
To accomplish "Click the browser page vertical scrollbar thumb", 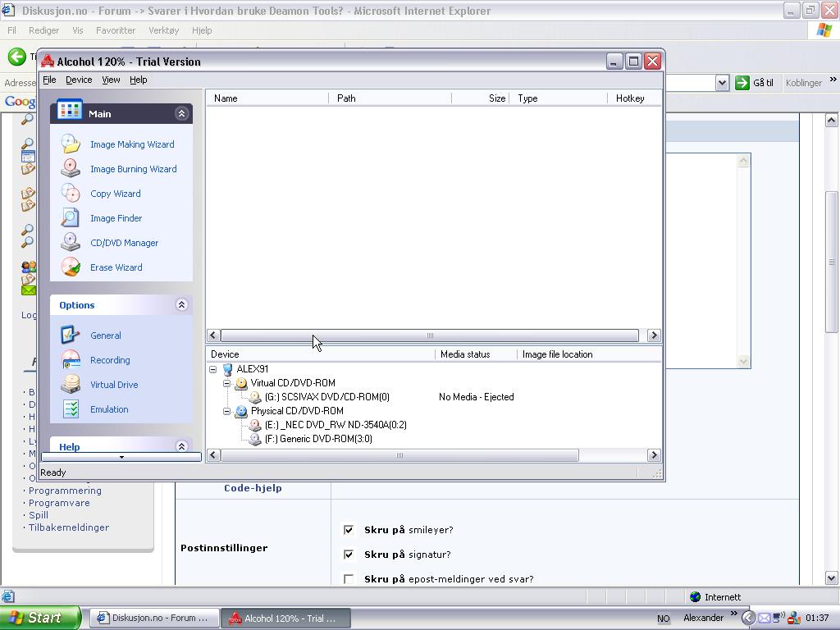I will click(x=832, y=262).
